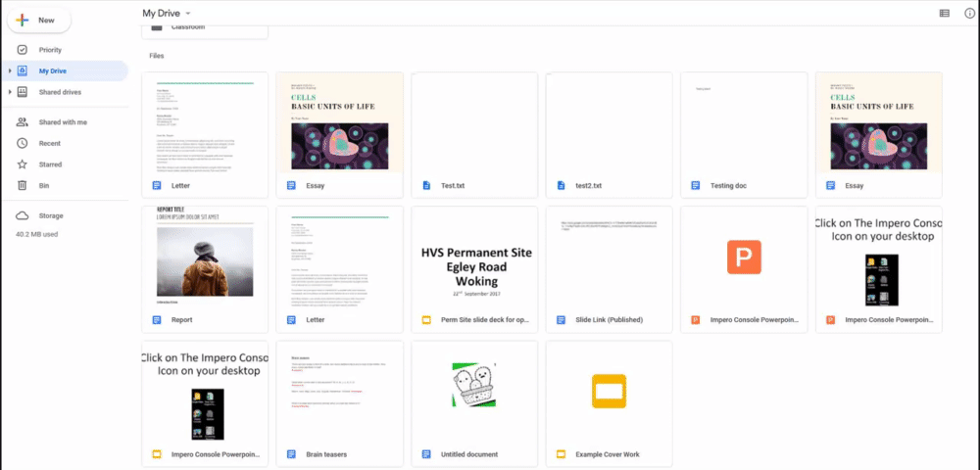The image size is (980, 470).
Task: Select the Test.txt thumbnail
Action: pos(474,122)
